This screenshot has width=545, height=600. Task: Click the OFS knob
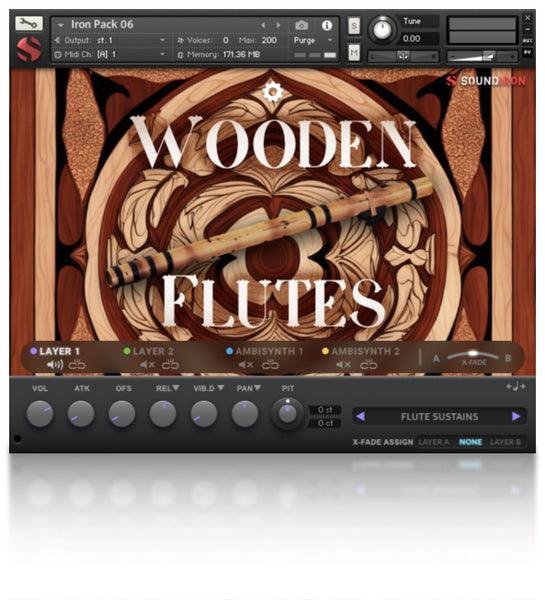coord(122,414)
